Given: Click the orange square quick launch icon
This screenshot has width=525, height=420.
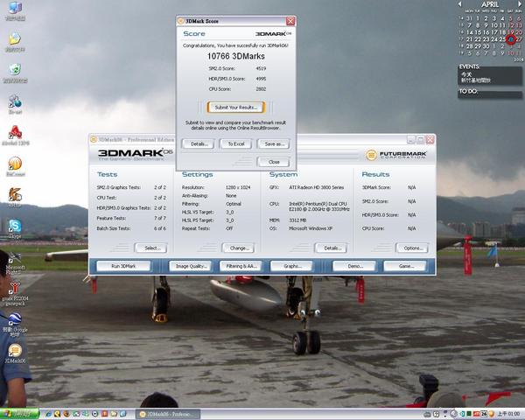Looking at the screenshot, I should click(x=104, y=414).
